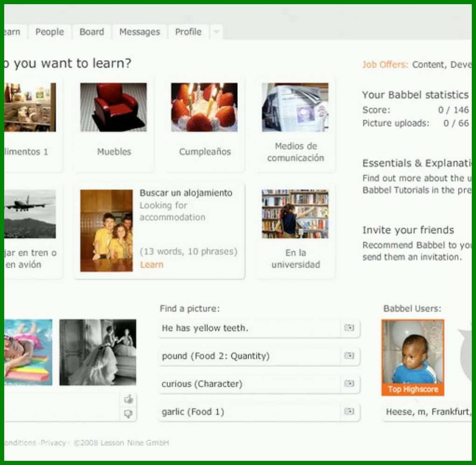The height and width of the screenshot is (465, 476).
Task: Open the Cumpleaños cake thumbnail
Action: pos(204,107)
